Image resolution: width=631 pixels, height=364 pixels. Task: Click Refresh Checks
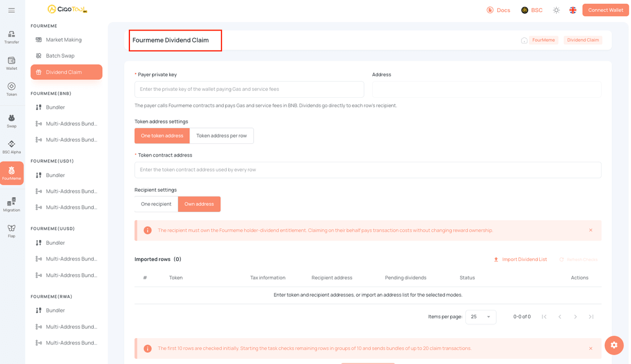578,259
